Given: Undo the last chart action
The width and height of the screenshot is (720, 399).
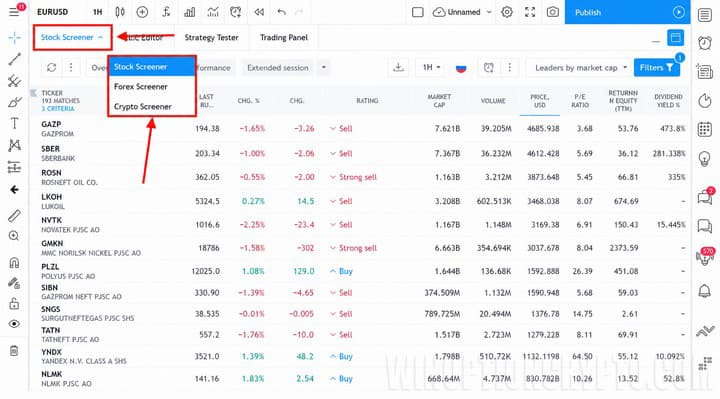Looking at the screenshot, I should coord(281,12).
